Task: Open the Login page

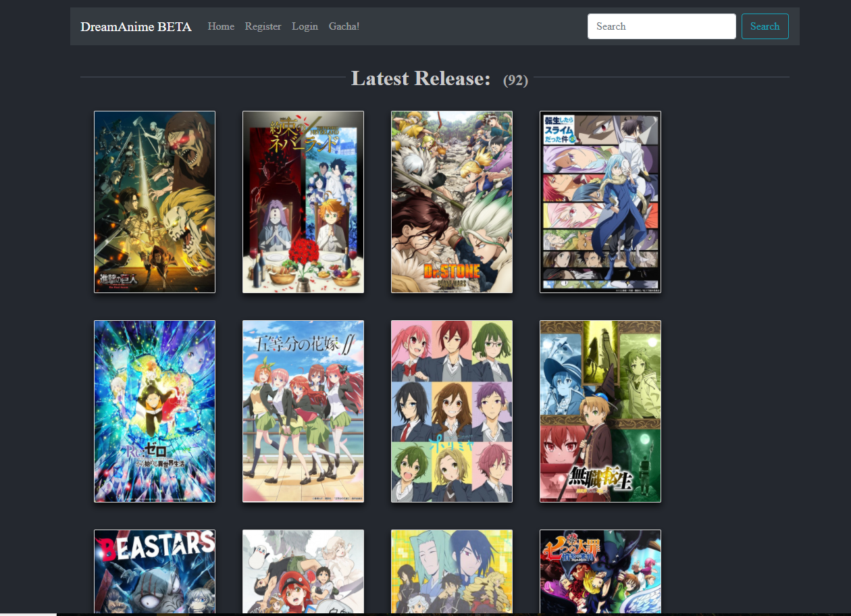Action: click(x=305, y=26)
